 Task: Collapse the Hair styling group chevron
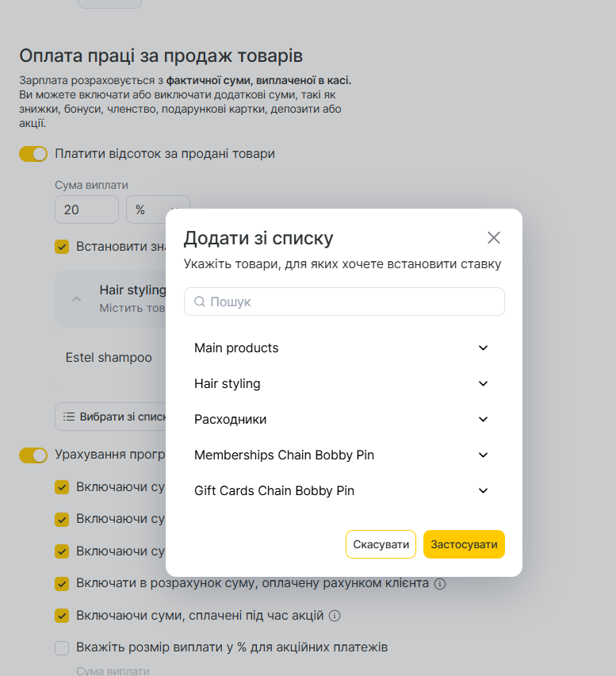pyautogui.click(x=77, y=299)
